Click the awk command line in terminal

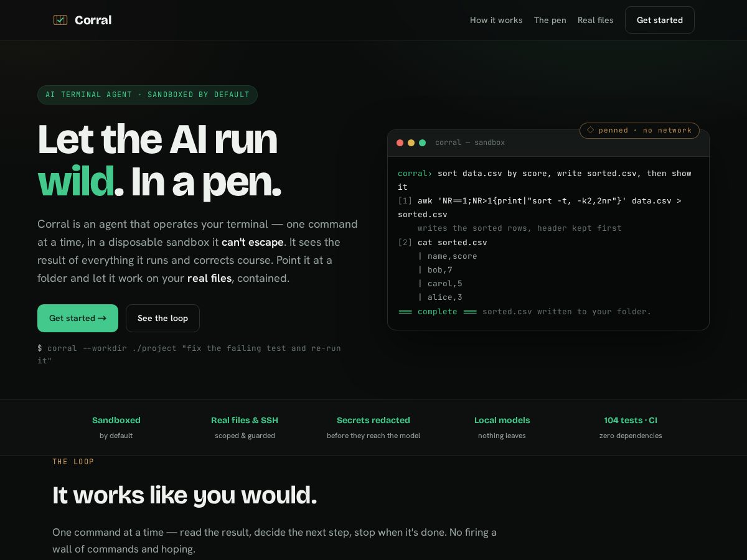point(540,207)
